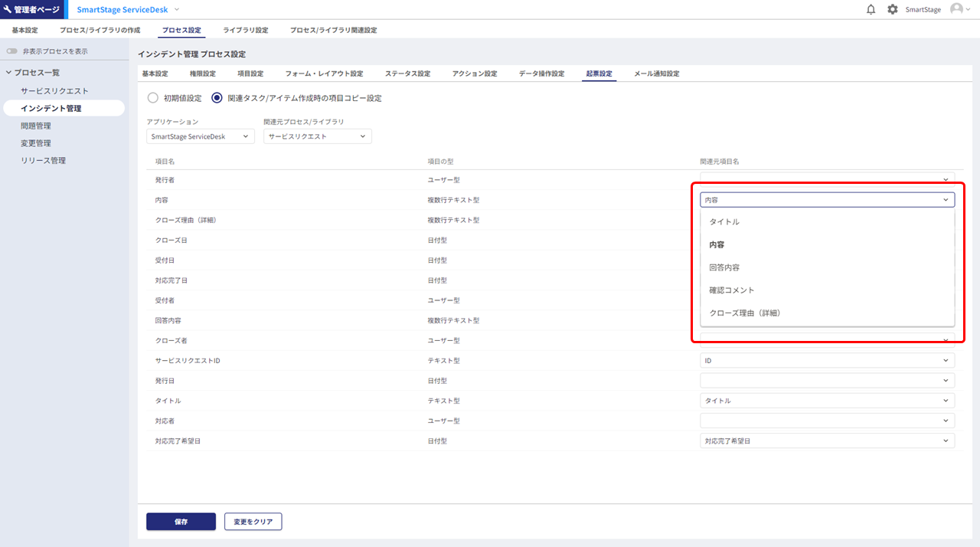Click the 保存 button
This screenshot has width=980, height=547.
pos(181,522)
